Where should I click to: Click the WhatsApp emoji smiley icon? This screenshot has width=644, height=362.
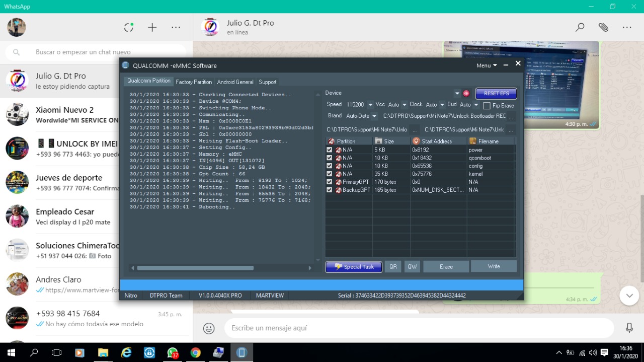209,328
